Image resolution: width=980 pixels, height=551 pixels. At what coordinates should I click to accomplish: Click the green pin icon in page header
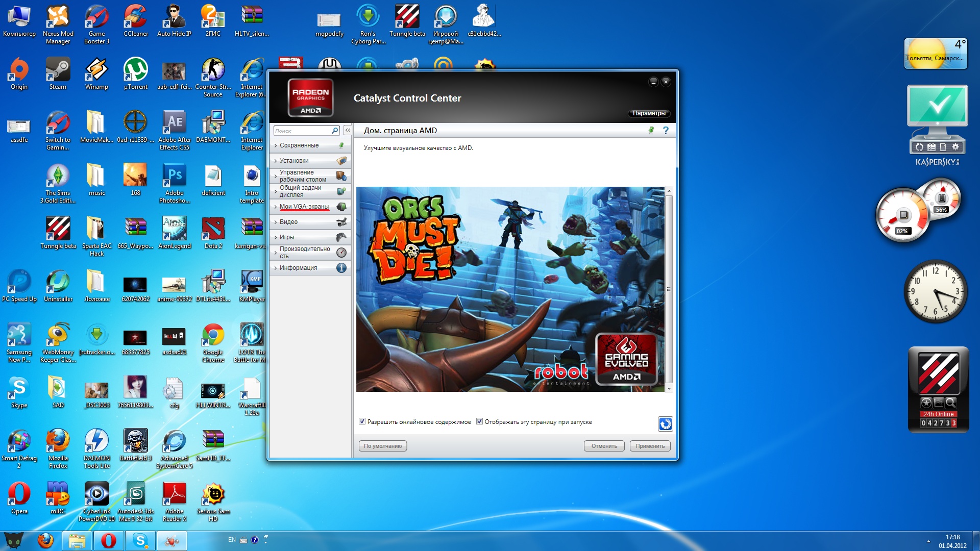651,131
